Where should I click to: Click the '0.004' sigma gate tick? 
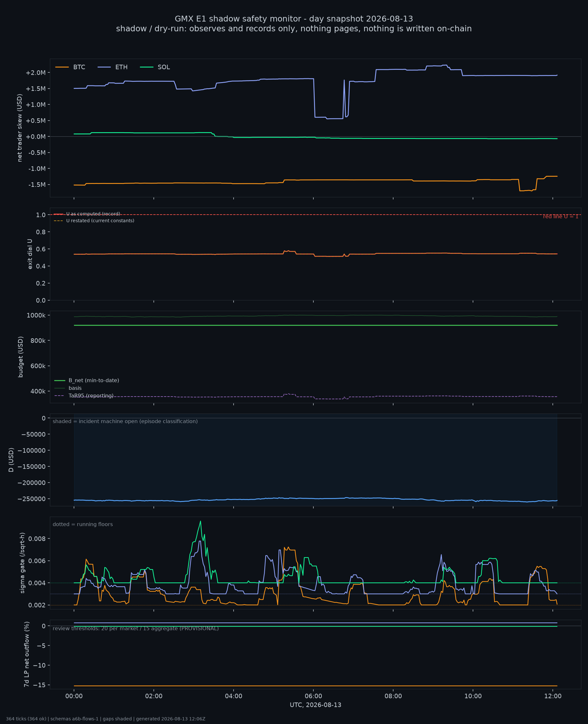[37, 583]
